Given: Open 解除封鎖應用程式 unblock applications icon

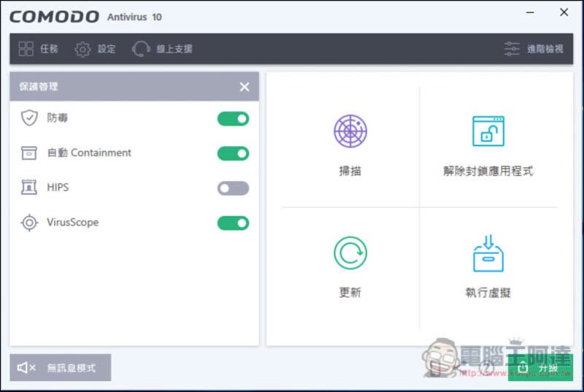Looking at the screenshot, I should [x=488, y=131].
